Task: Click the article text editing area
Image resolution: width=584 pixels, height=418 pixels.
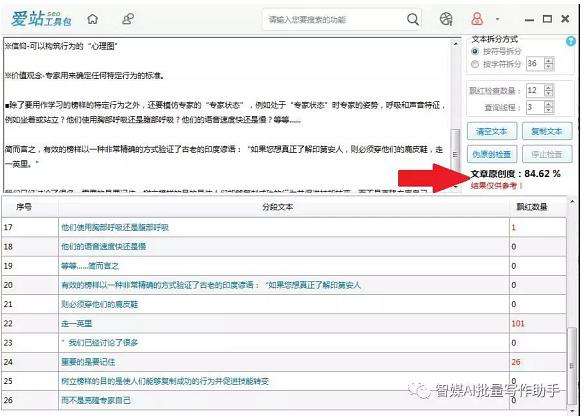Action: (226, 115)
